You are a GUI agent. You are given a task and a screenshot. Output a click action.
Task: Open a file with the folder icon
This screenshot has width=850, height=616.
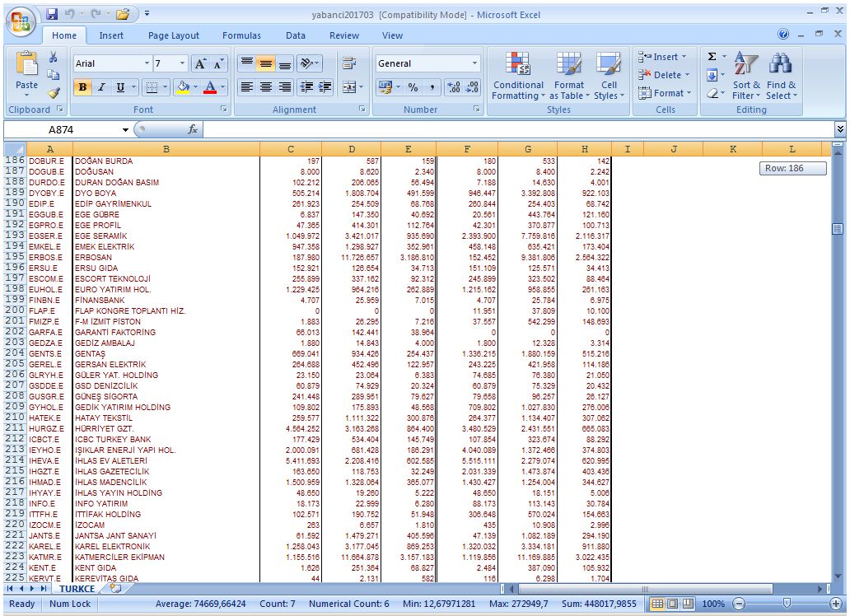tap(123, 14)
